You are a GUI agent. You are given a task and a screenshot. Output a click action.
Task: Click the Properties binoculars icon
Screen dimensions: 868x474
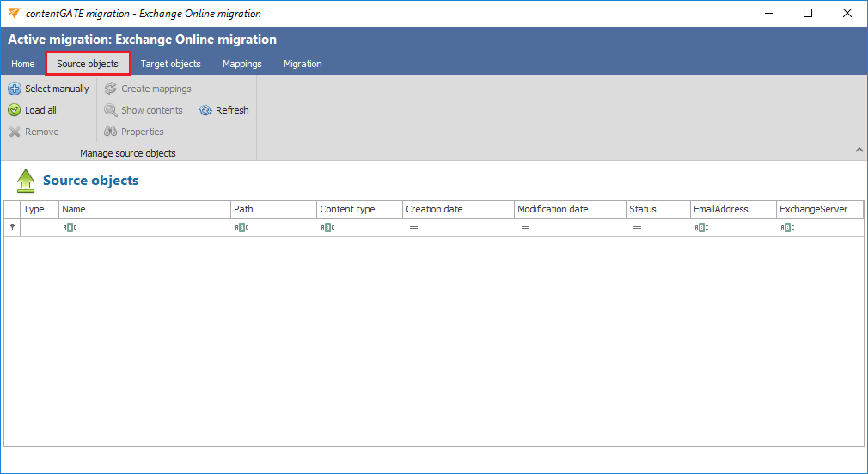click(x=111, y=132)
